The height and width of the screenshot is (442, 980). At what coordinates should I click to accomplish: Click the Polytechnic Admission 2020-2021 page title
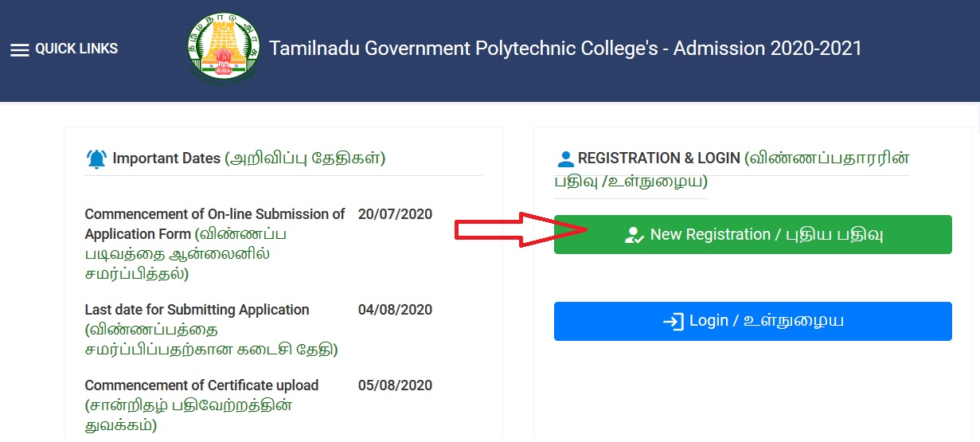tap(565, 49)
